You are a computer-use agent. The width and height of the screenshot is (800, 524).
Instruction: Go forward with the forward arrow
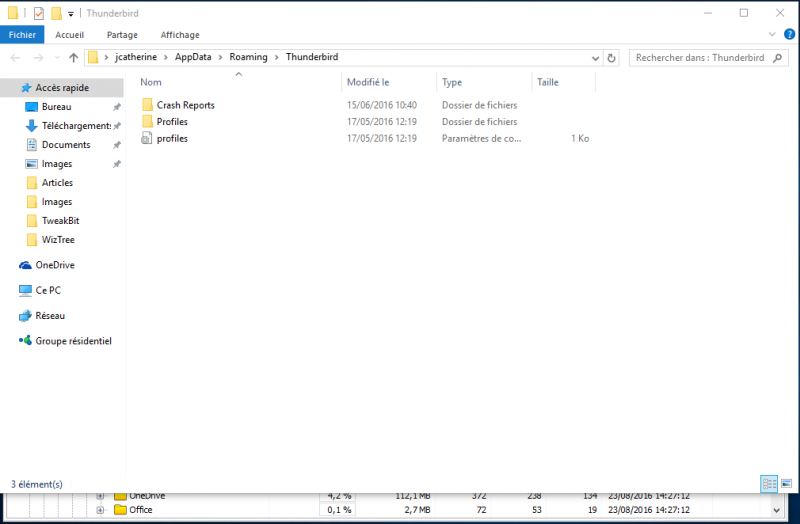(x=39, y=58)
